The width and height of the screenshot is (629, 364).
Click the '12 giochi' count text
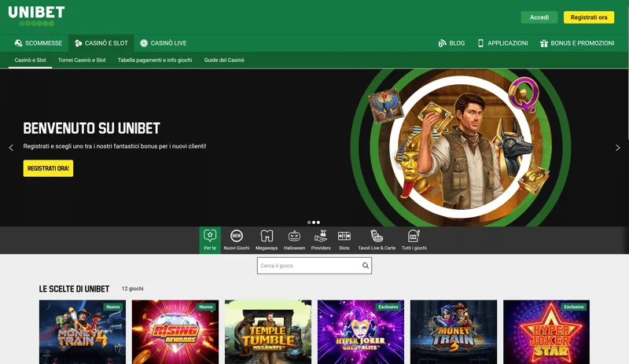[x=132, y=289]
